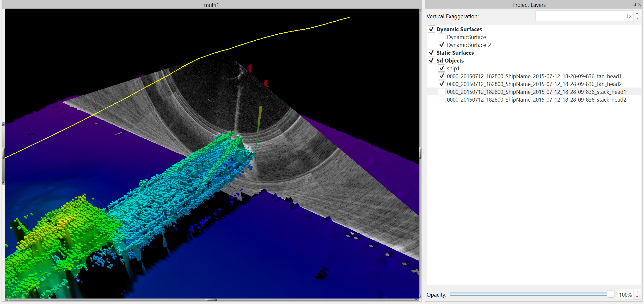Show the stack_head1 layer
Viewport: 644px width, 304px height.
tap(441, 92)
